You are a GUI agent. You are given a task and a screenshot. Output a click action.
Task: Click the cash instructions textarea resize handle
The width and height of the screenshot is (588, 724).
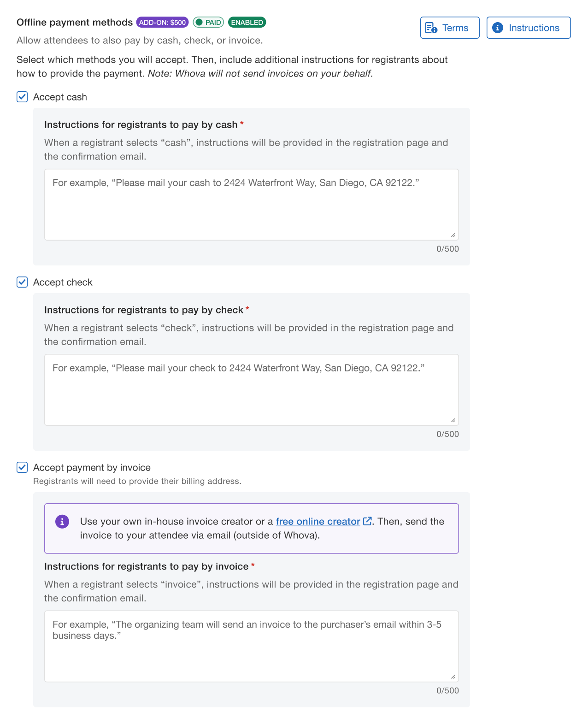point(453,235)
